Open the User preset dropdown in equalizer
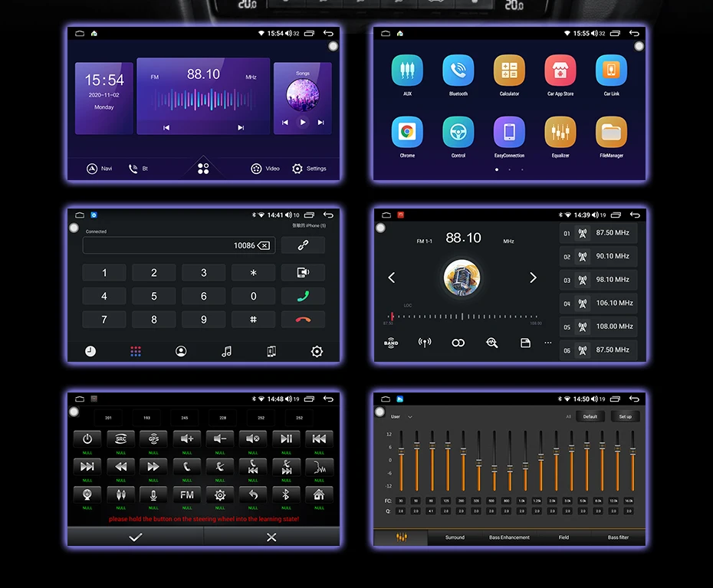Viewport: 713px width, 588px height. tap(402, 416)
